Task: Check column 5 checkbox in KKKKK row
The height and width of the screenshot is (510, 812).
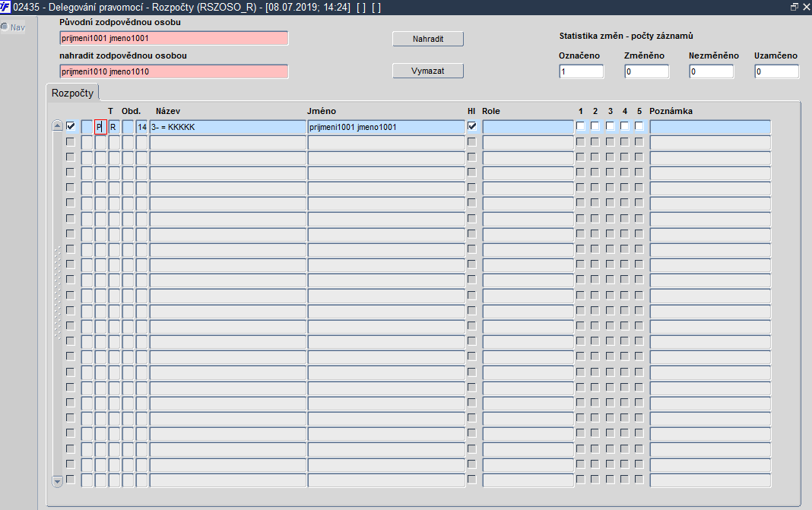Action: point(639,126)
